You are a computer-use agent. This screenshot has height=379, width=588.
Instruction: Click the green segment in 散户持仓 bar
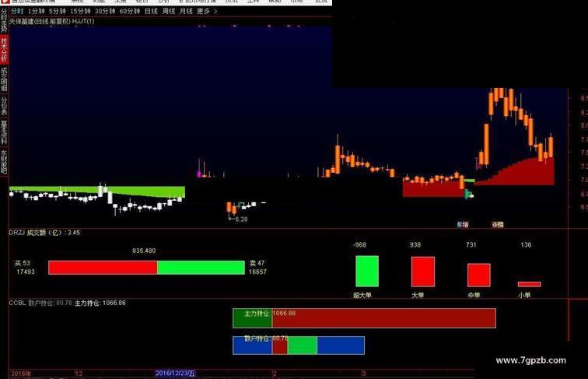[x=303, y=346]
